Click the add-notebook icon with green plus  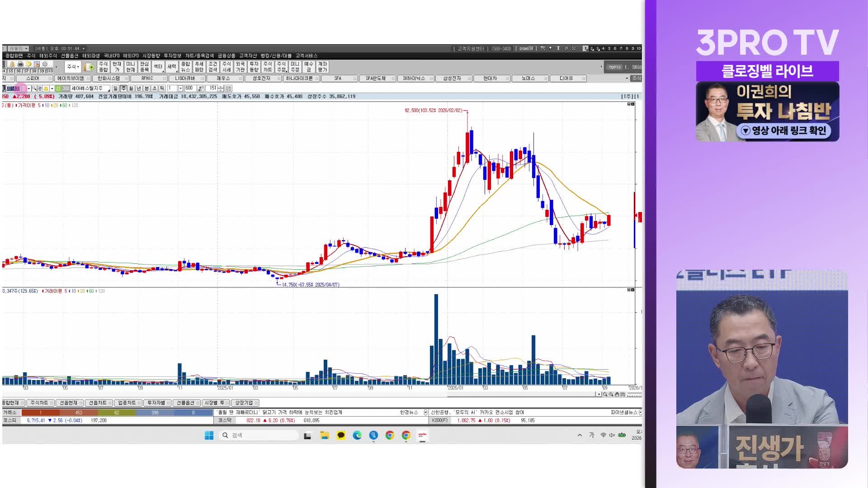[x=89, y=67]
